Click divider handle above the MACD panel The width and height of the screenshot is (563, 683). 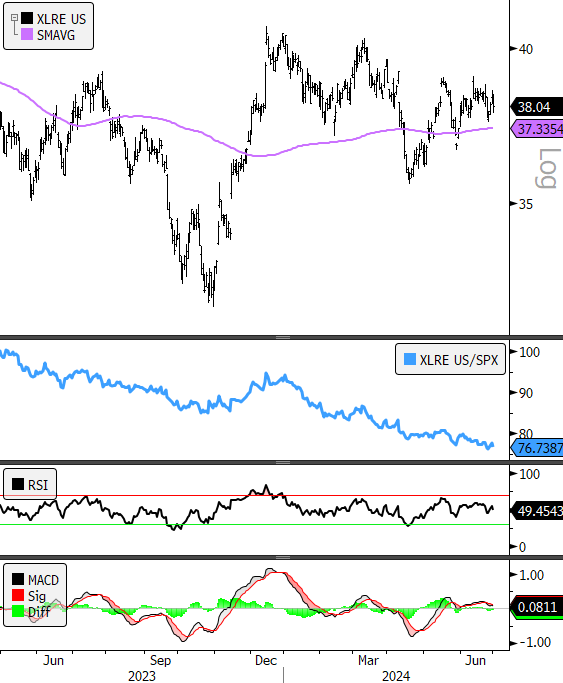coord(283,557)
